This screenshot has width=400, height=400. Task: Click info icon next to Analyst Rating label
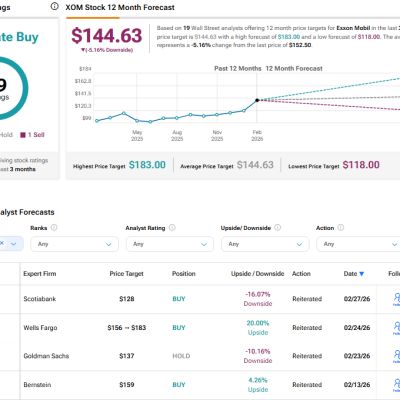click(x=172, y=228)
